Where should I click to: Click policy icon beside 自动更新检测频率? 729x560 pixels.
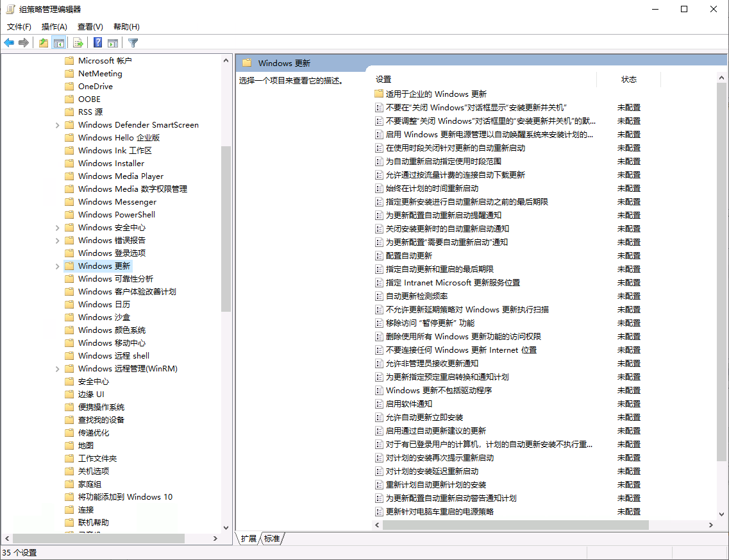[379, 296]
